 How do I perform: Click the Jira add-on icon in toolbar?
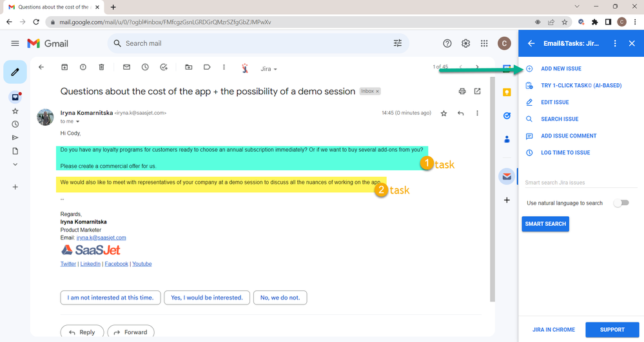pos(245,68)
